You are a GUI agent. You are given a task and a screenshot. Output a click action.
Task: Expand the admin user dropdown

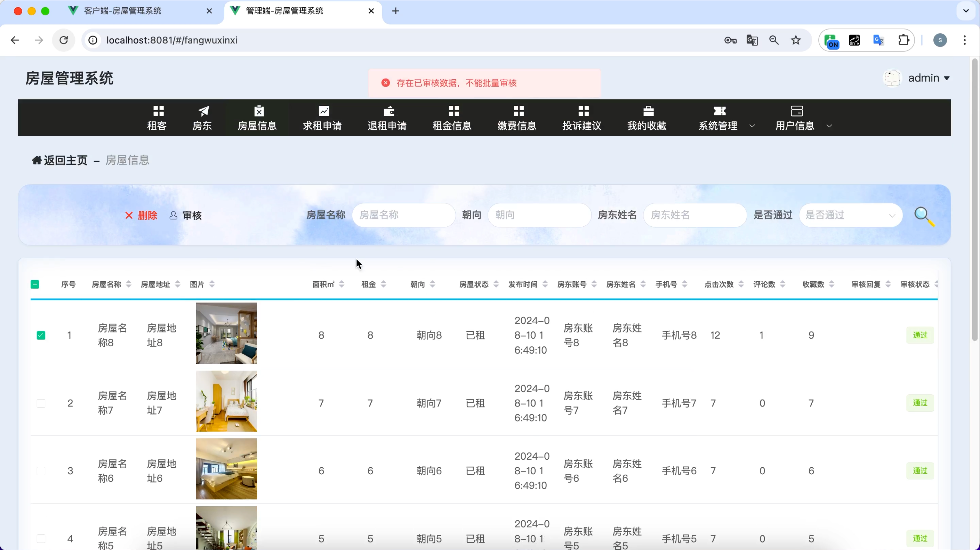pyautogui.click(x=929, y=78)
